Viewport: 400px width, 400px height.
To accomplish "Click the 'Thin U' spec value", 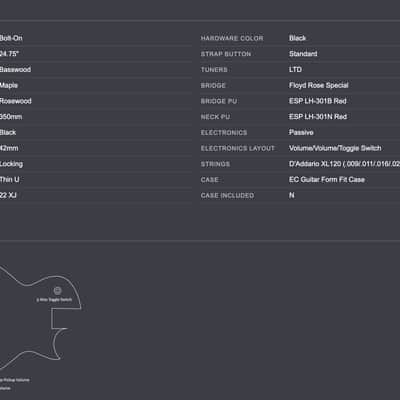I will pyautogui.click(x=9, y=179).
